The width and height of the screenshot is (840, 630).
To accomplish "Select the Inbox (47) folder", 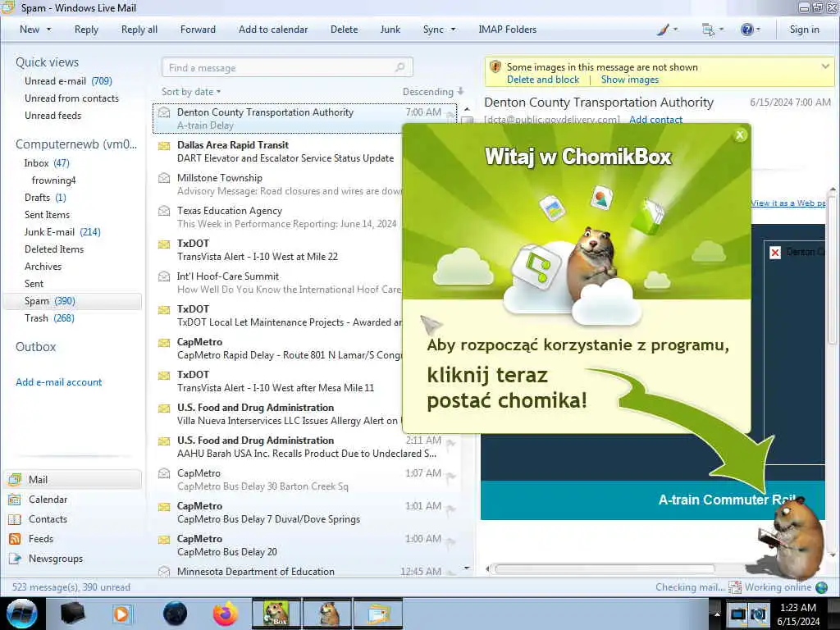I will (x=47, y=163).
